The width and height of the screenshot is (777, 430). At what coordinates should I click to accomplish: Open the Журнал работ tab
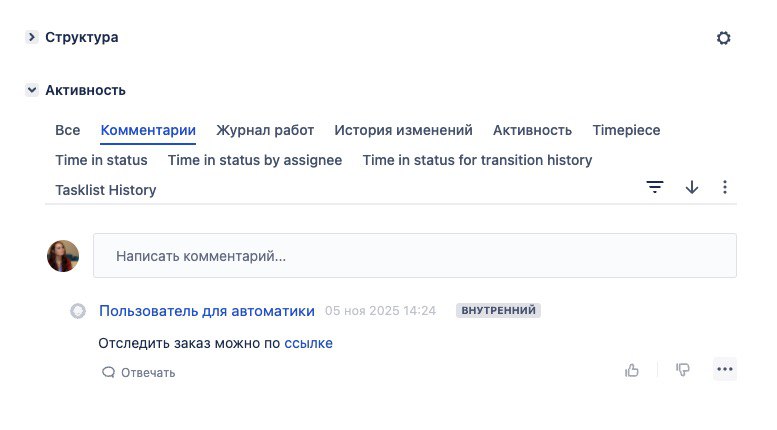point(265,130)
